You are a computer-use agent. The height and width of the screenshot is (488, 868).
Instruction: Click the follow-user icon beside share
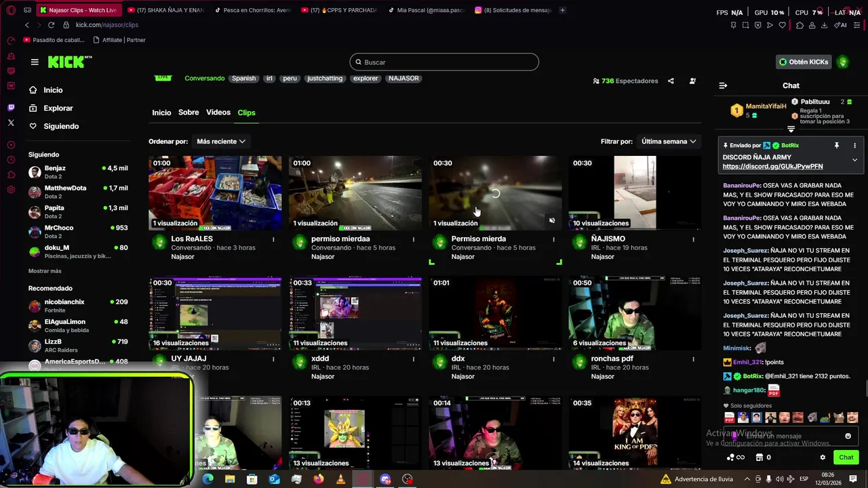(x=692, y=81)
